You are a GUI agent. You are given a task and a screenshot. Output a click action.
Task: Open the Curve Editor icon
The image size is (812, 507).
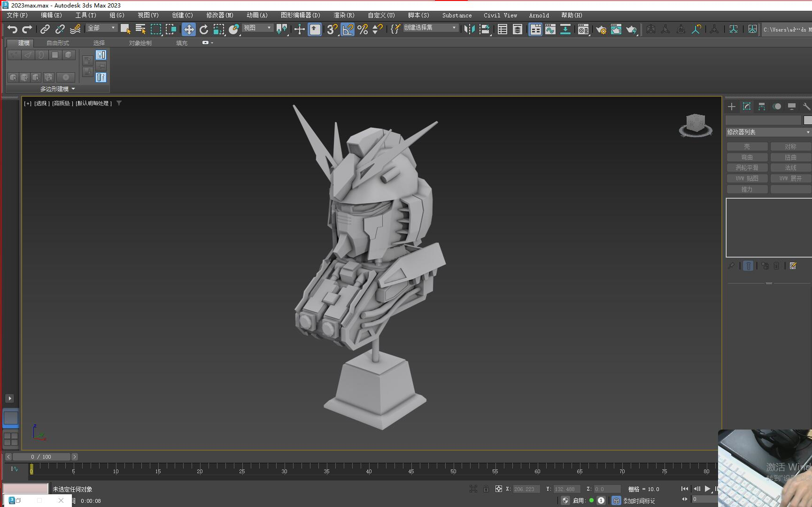(550, 30)
